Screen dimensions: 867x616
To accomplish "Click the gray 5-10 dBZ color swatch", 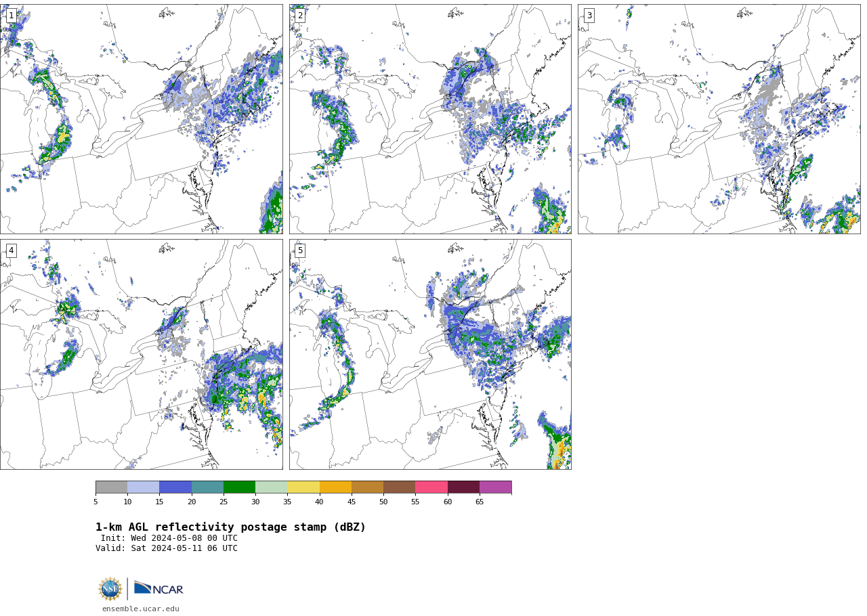I will point(111,487).
